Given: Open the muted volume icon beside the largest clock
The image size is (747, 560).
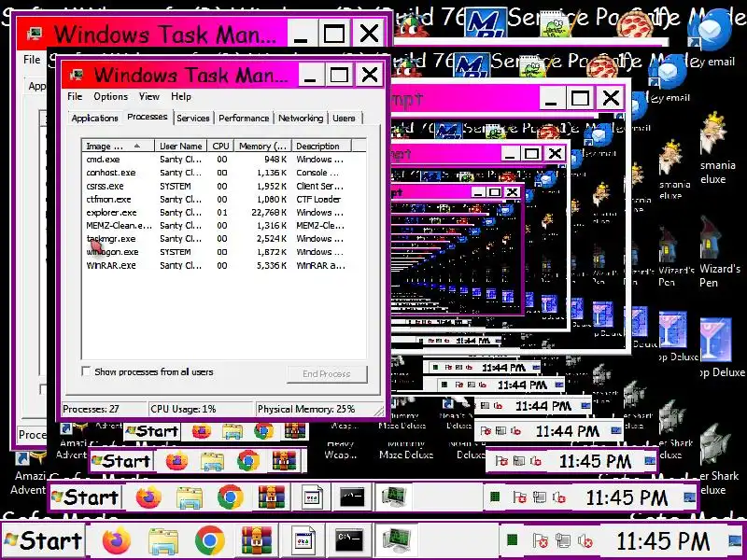Looking at the screenshot, I should coord(585,541).
